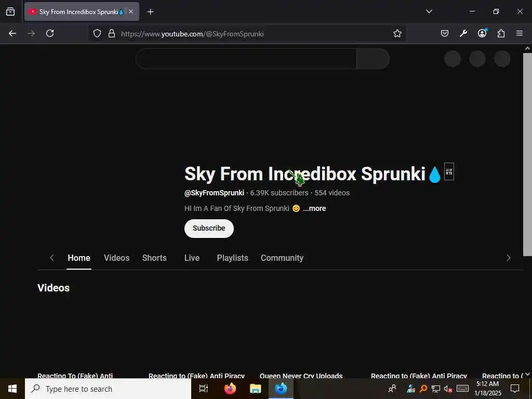Open the Firefox hamburger application menu
This screenshot has width=532, height=399.
pyautogui.click(x=520, y=33)
